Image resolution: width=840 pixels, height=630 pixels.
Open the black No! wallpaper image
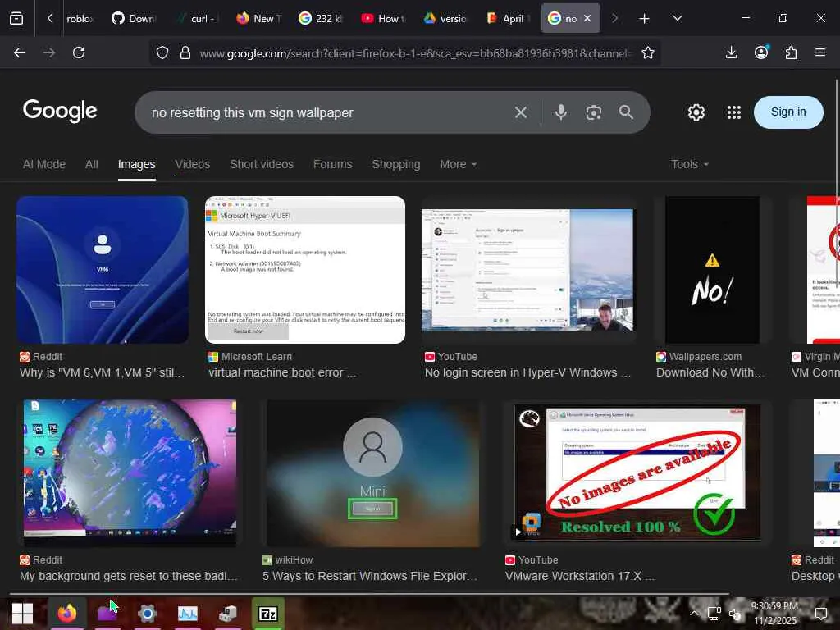[713, 269]
